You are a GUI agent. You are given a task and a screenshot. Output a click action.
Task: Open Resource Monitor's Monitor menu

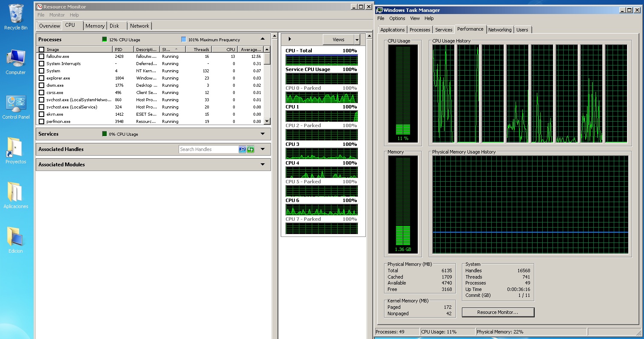(x=57, y=15)
